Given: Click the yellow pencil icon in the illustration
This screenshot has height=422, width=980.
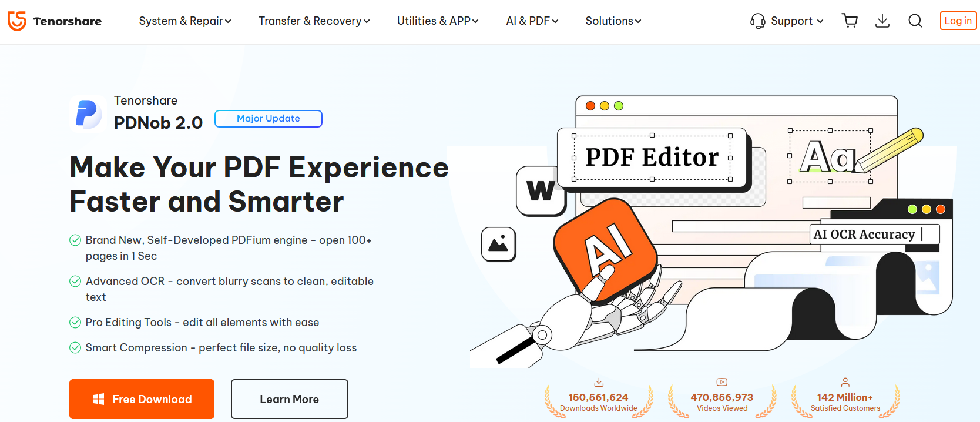Looking at the screenshot, I should (890, 149).
